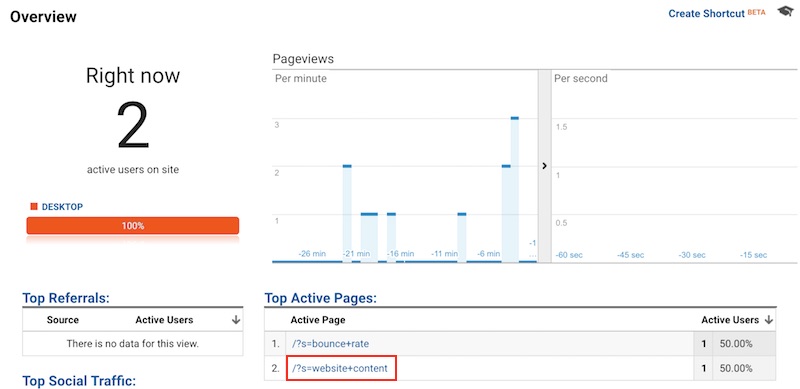Click the 50.00% cell for website+content row
Image resolution: width=800 pixels, height=389 pixels.
736,368
